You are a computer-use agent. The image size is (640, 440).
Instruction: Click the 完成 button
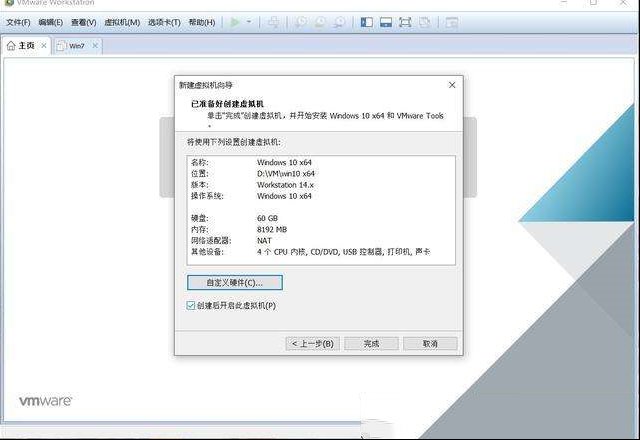(371, 344)
